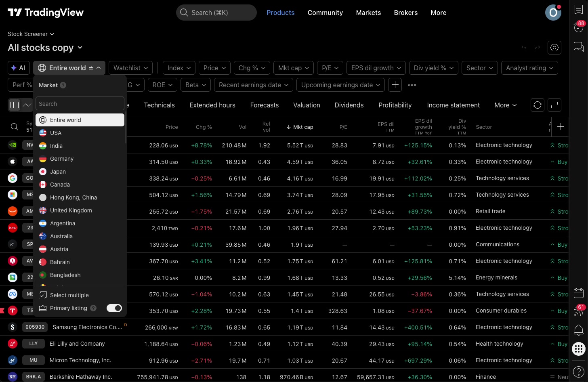Open the P/E filter dropdown
Viewport: 588px width, 382px height.
coord(330,68)
